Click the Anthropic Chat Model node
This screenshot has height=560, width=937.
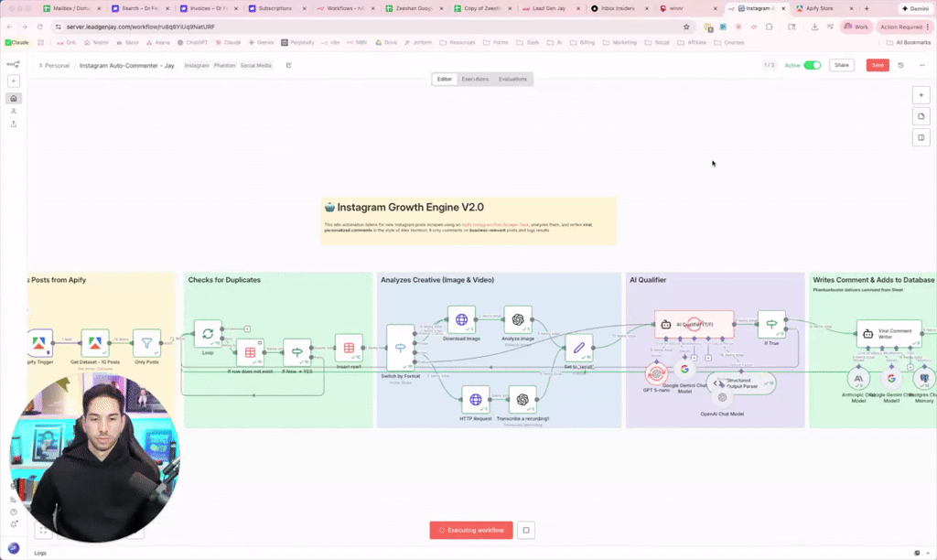[x=858, y=378]
